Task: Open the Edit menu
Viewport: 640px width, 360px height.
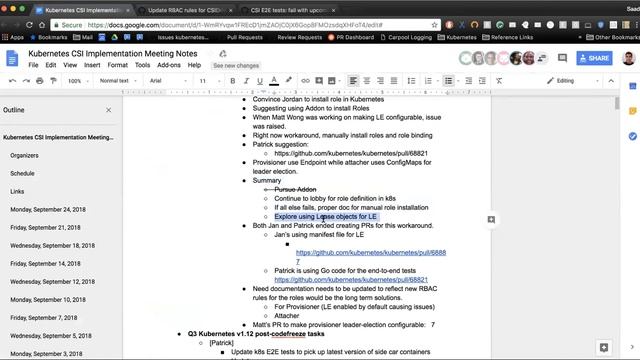Action: [x=51, y=65]
